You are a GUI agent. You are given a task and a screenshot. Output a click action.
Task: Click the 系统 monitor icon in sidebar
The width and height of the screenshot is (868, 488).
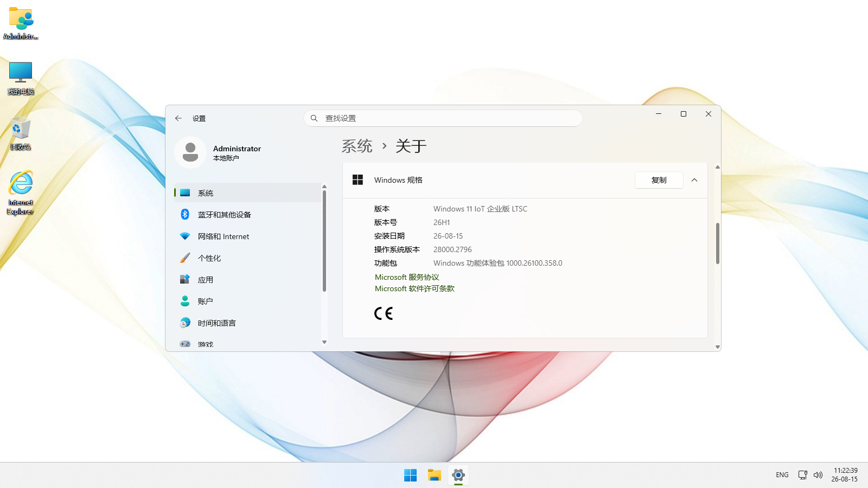[x=185, y=193]
